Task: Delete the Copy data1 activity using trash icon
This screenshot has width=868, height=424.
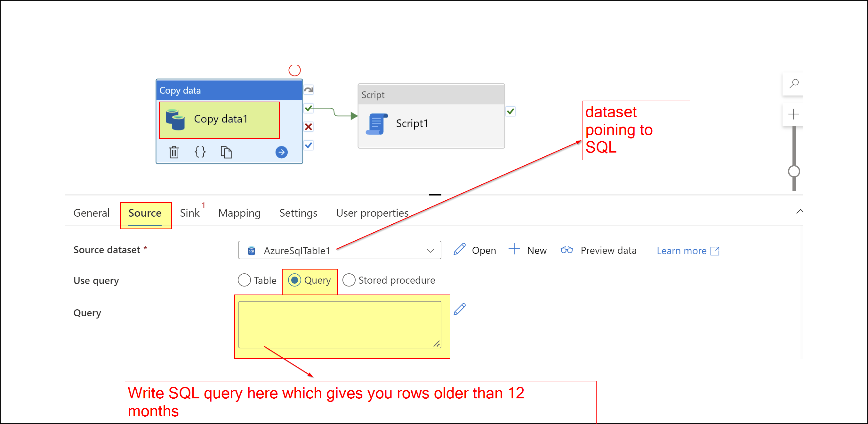Action: point(173,152)
